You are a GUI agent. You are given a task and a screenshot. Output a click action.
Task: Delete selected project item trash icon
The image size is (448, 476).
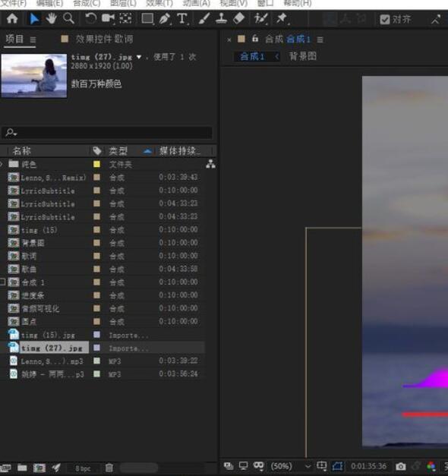click(x=109, y=468)
